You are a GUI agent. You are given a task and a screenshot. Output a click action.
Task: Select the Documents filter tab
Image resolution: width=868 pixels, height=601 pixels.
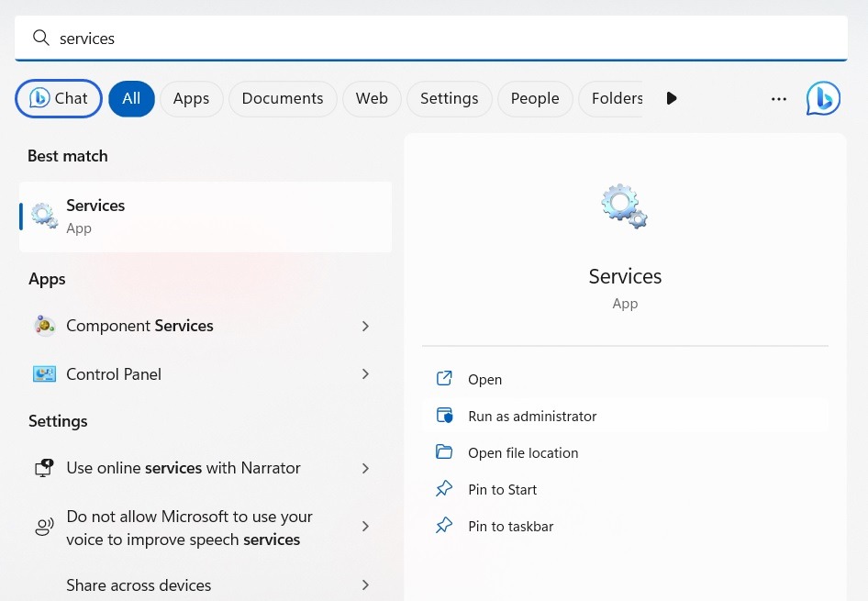point(282,98)
